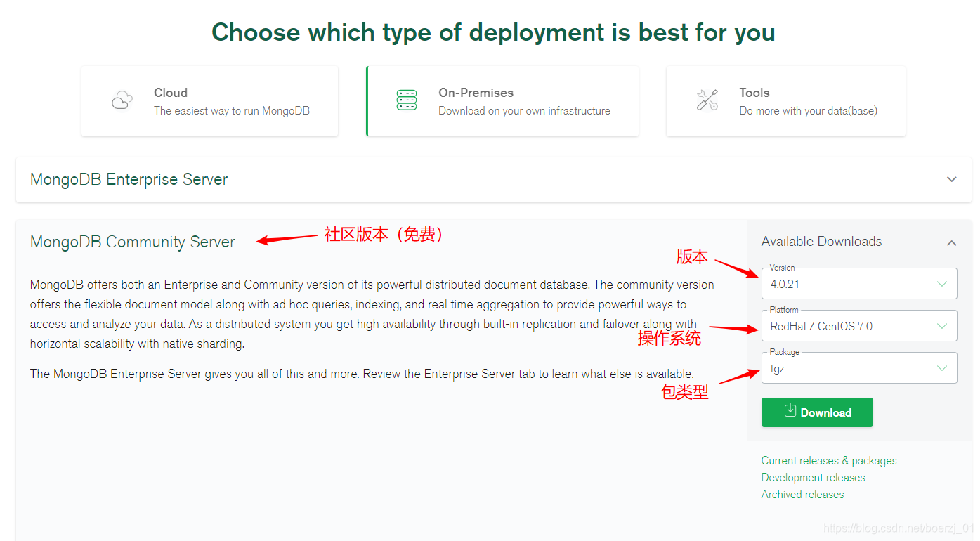Open Development releases link

click(813, 478)
